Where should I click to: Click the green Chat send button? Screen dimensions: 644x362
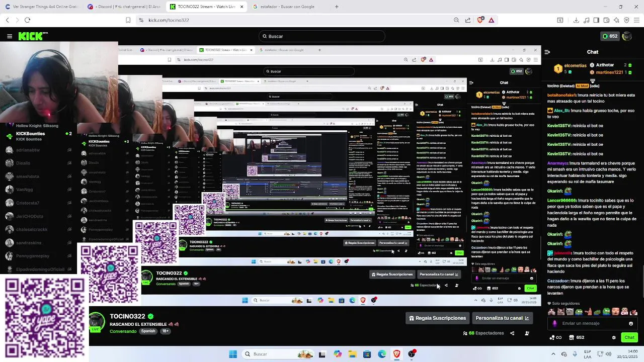click(629, 337)
